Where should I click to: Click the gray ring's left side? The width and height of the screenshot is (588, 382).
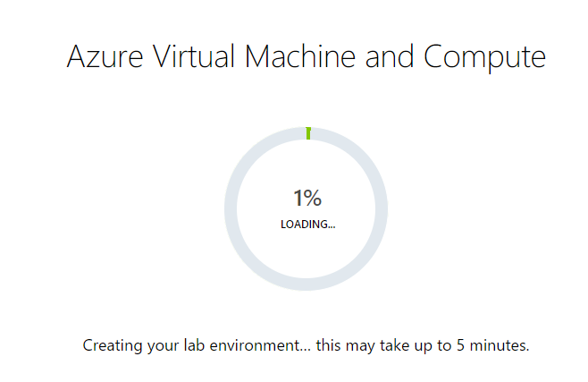click(x=231, y=208)
